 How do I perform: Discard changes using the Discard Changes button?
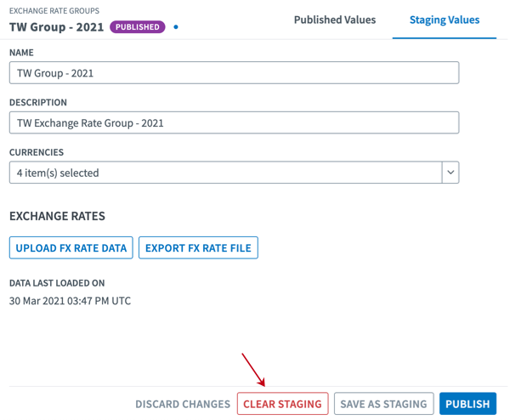point(182,404)
